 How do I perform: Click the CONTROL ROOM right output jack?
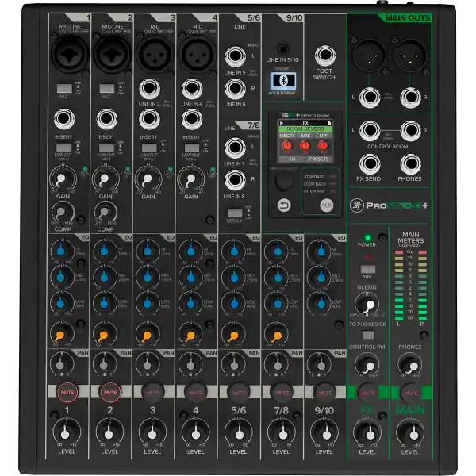(x=410, y=131)
